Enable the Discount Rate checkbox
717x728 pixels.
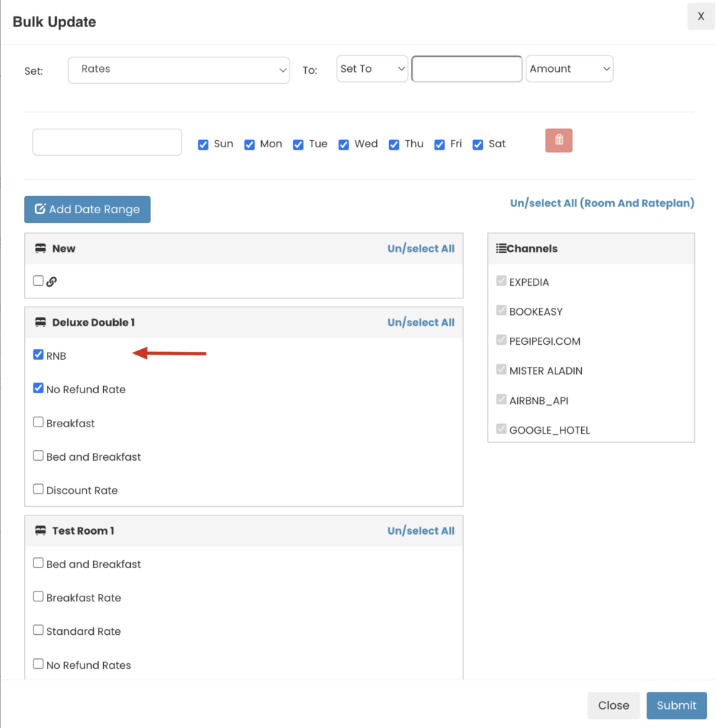click(x=38, y=489)
